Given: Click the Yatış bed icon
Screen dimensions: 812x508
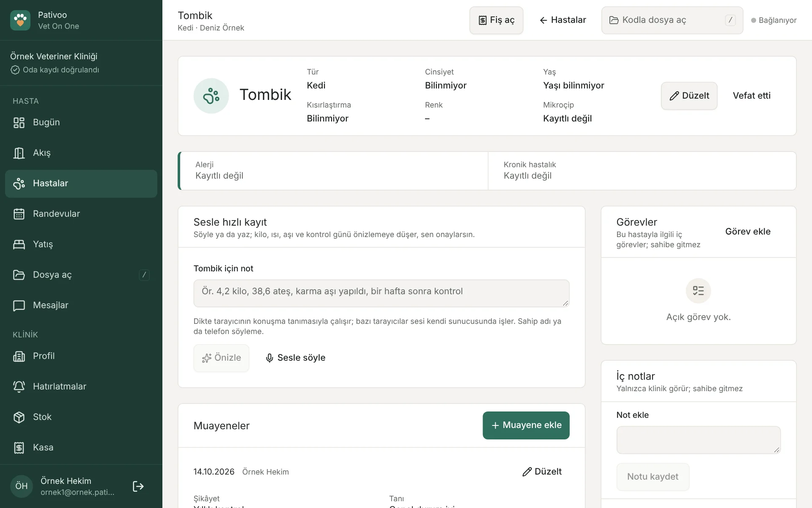Looking at the screenshot, I should (x=19, y=244).
